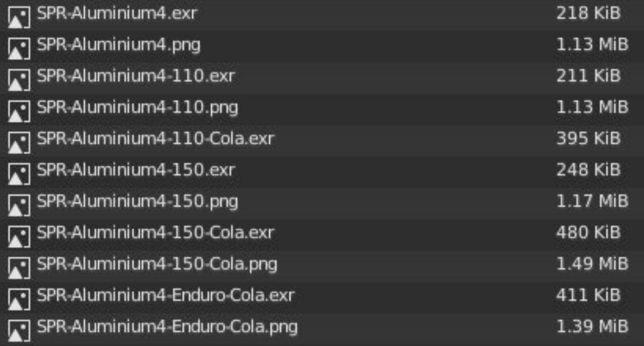Click the image icon beside SPR-Aluminium4-150.exr
The image size is (644, 346).
[x=20, y=171]
